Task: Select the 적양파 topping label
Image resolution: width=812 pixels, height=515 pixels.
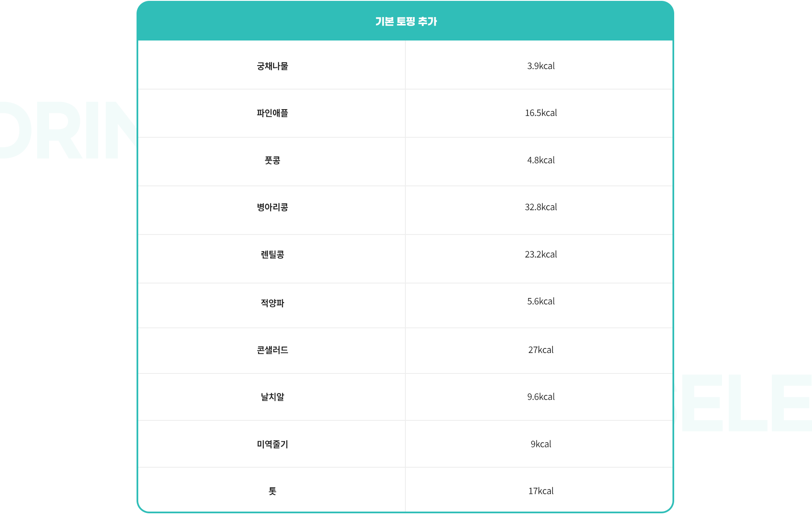Action: point(272,303)
